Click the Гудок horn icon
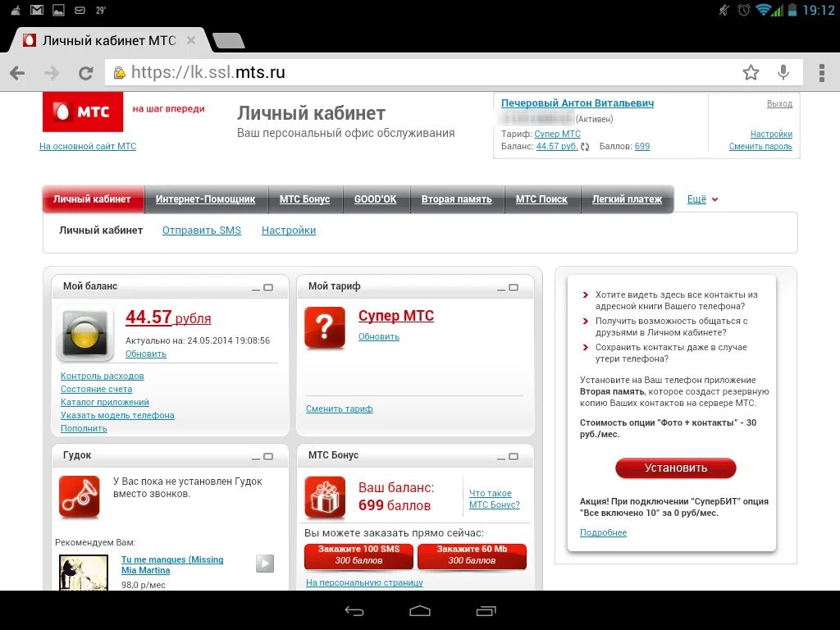The height and width of the screenshot is (630, 840). tap(80, 496)
